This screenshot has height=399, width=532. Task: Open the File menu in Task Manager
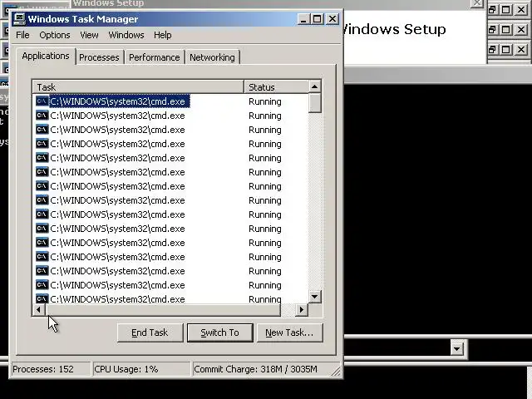(x=22, y=35)
